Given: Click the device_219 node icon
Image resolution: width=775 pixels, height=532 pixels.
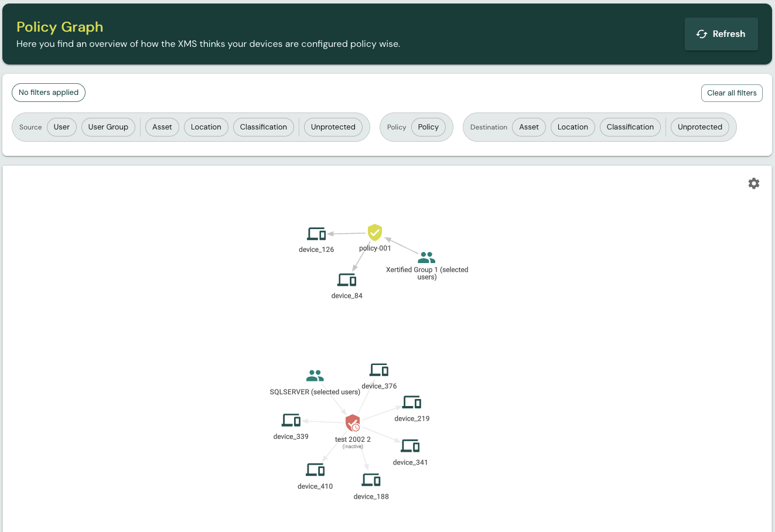Looking at the screenshot, I should [x=412, y=403].
